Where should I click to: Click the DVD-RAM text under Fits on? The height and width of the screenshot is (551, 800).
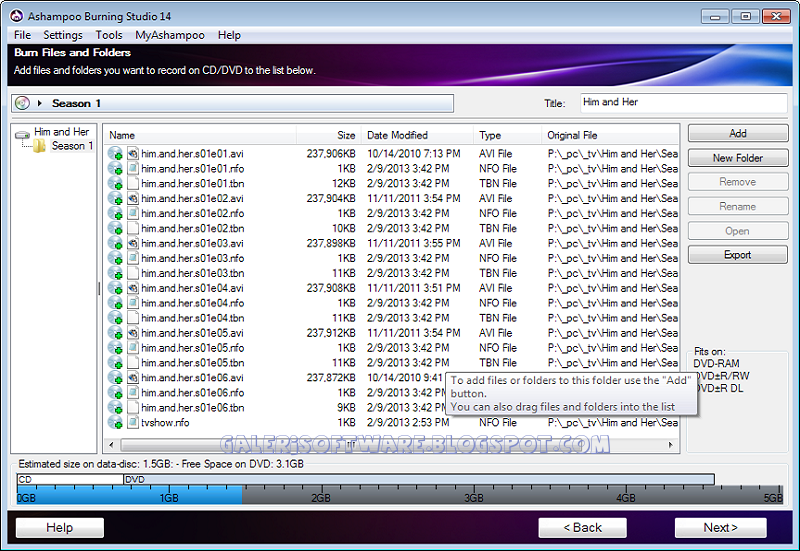(716, 364)
